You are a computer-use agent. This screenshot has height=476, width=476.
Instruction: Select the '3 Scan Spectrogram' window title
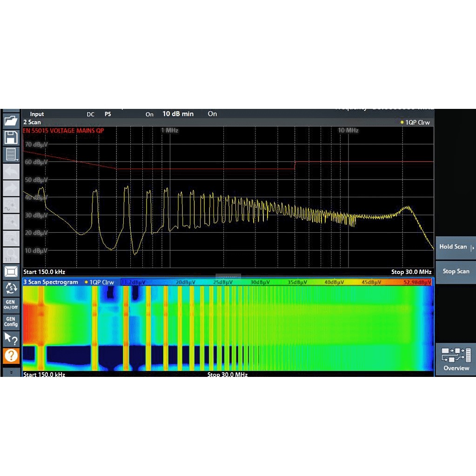tap(51, 282)
